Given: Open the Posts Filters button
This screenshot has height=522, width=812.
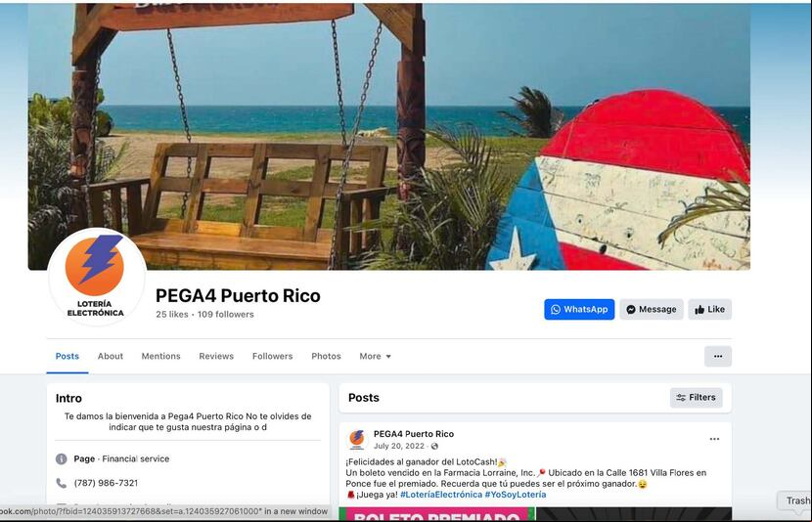Looking at the screenshot, I should [x=696, y=397].
